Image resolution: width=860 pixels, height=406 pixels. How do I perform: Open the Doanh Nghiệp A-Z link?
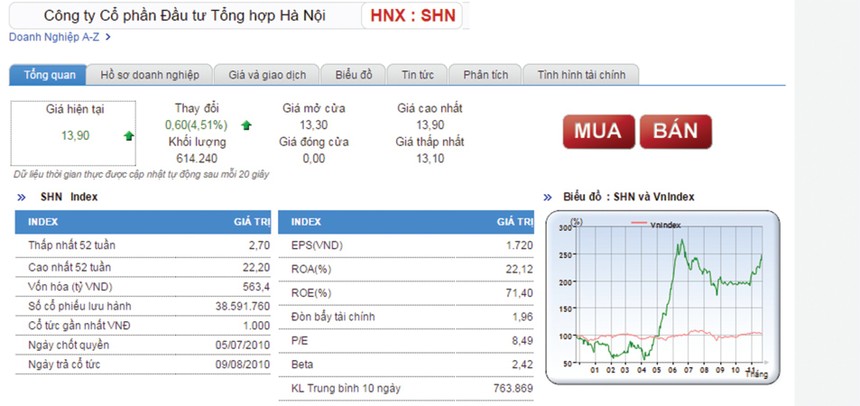coord(54,37)
